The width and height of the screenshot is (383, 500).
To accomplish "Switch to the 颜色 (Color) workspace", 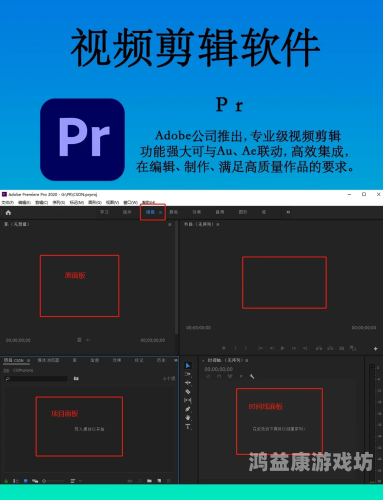I will pos(173,212).
